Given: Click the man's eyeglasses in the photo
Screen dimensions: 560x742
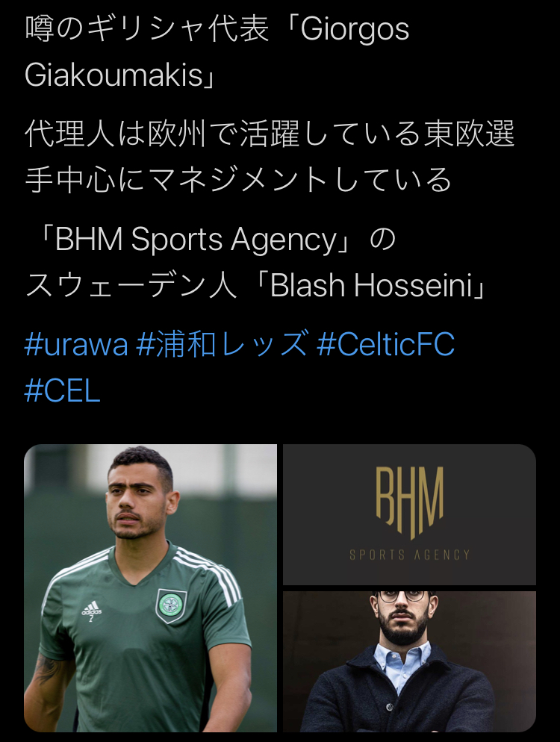Looking at the screenshot, I should click(408, 596).
